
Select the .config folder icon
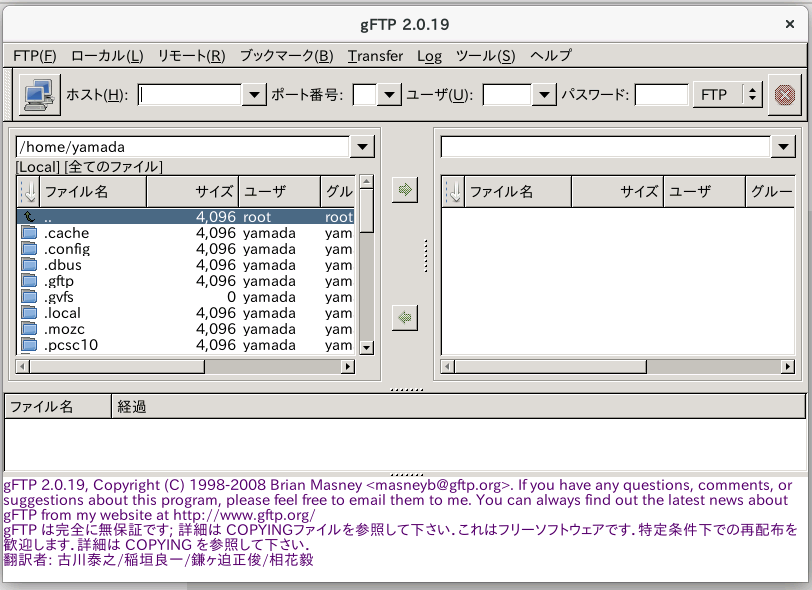(29, 249)
